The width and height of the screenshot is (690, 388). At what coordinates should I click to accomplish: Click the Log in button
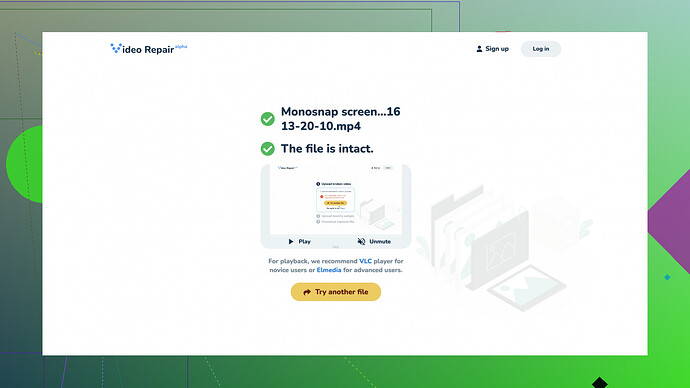(541, 49)
